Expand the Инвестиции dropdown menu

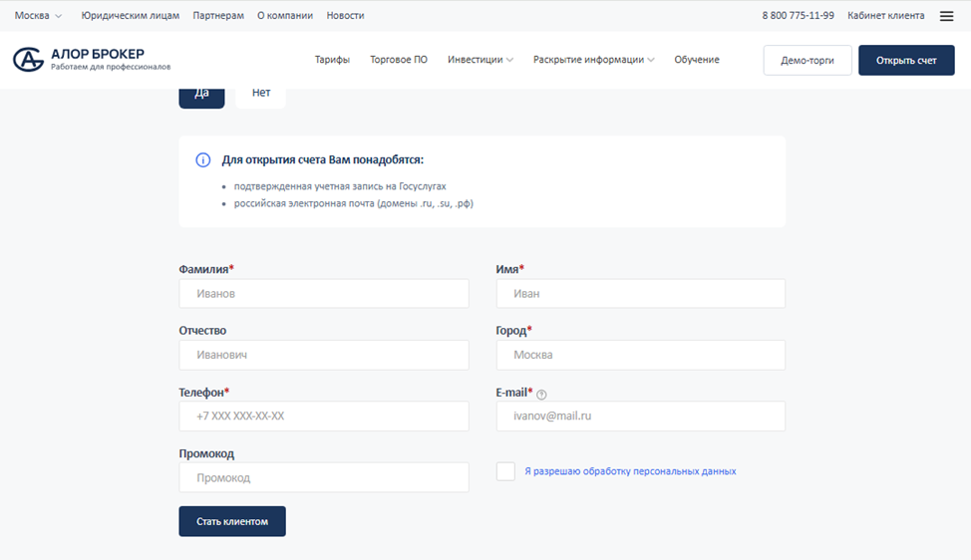tap(481, 60)
